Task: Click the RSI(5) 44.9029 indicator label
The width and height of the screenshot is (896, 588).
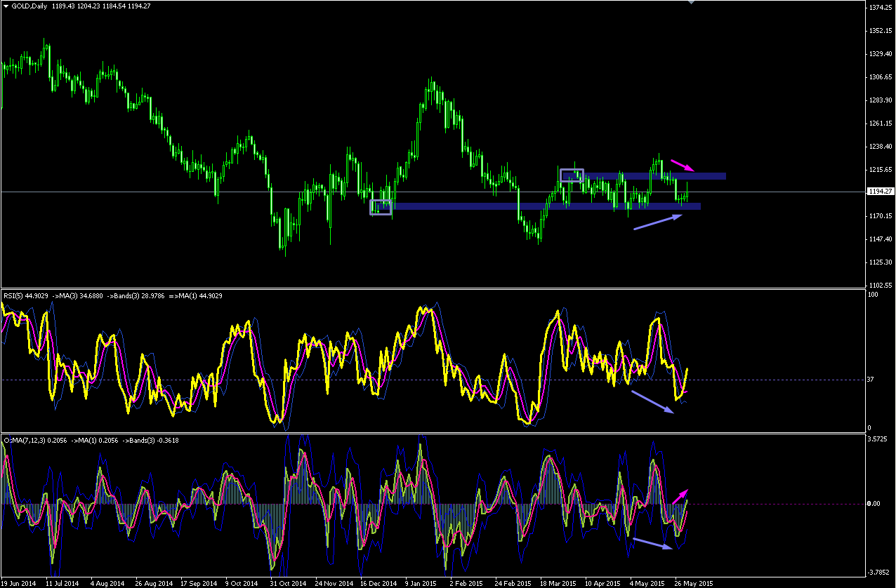Action: 27,297
